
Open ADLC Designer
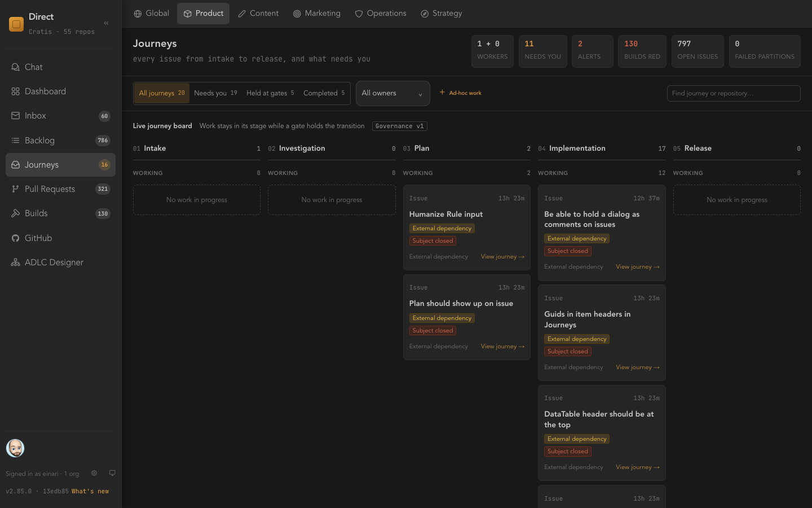point(60,262)
